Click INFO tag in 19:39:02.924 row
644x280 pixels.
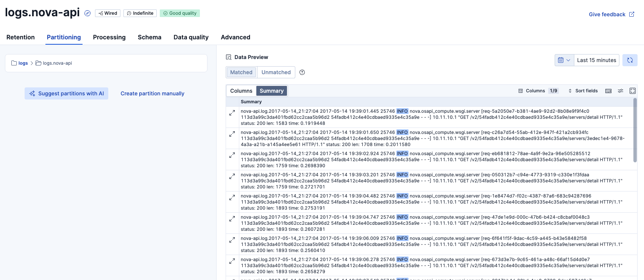[x=402, y=154]
